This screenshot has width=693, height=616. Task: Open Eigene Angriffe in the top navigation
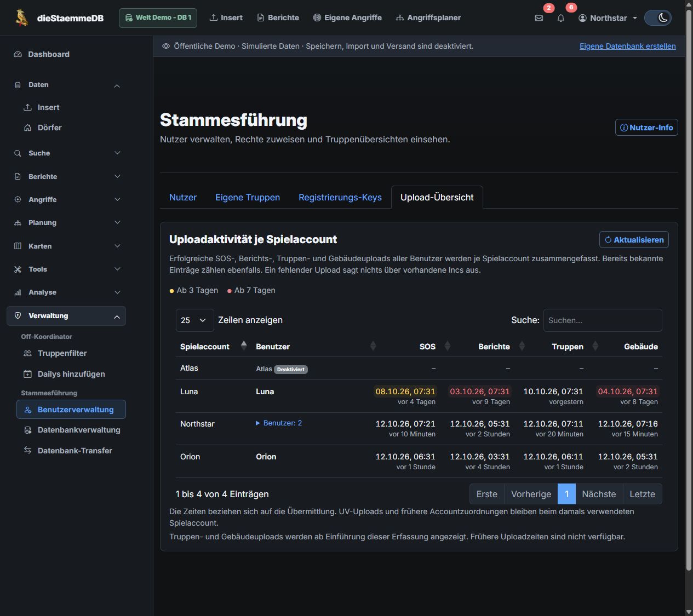pyautogui.click(x=347, y=18)
